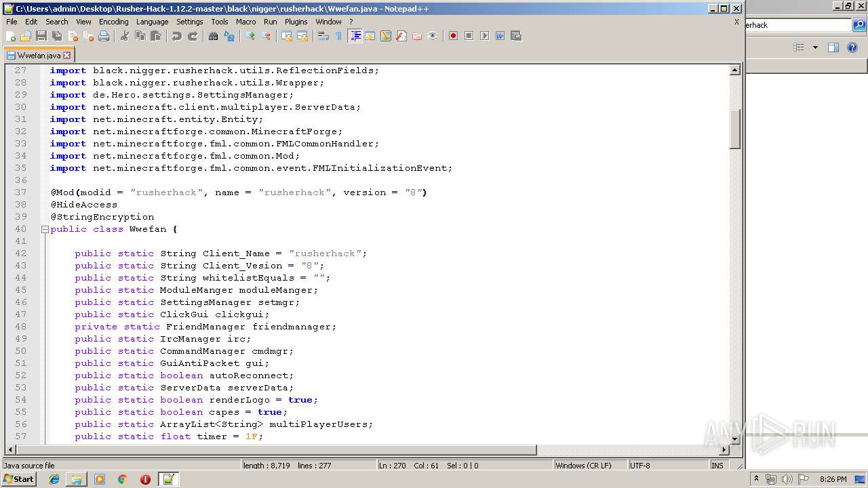The width and height of the screenshot is (868, 488).
Task: Open Find with the binoculars icon
Action: click(x=214, y=36)
